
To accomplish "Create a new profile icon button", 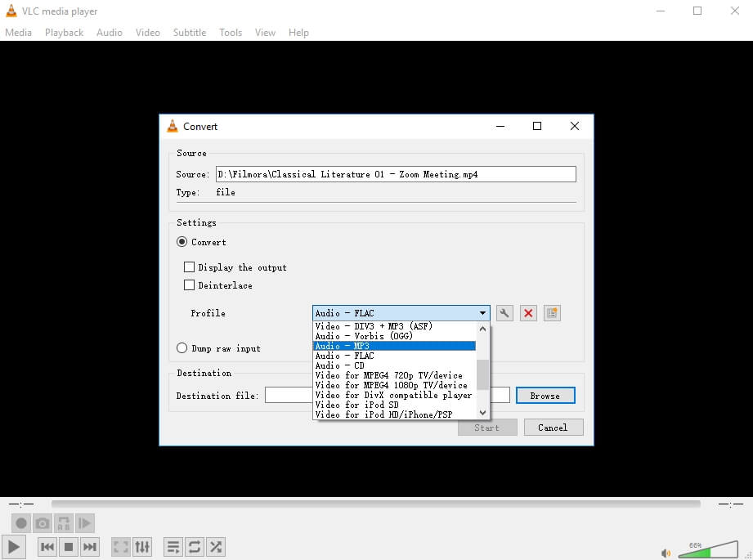I will click(552, 313).
